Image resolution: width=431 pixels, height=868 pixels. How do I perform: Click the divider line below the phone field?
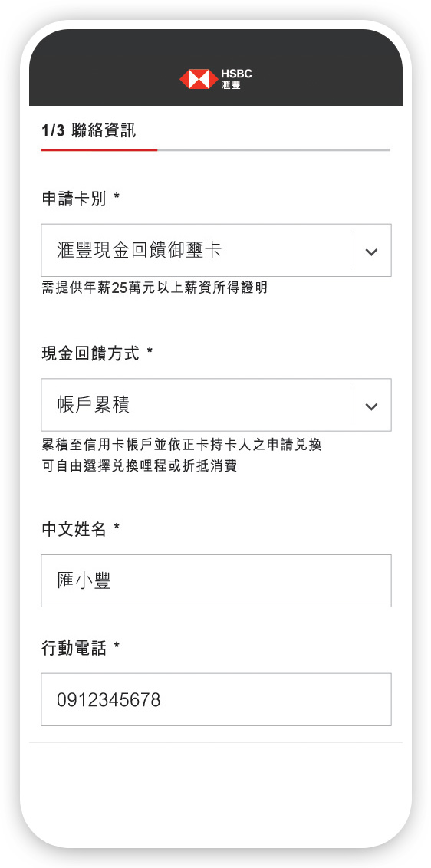pyautogui.click(x=216, y=743)
